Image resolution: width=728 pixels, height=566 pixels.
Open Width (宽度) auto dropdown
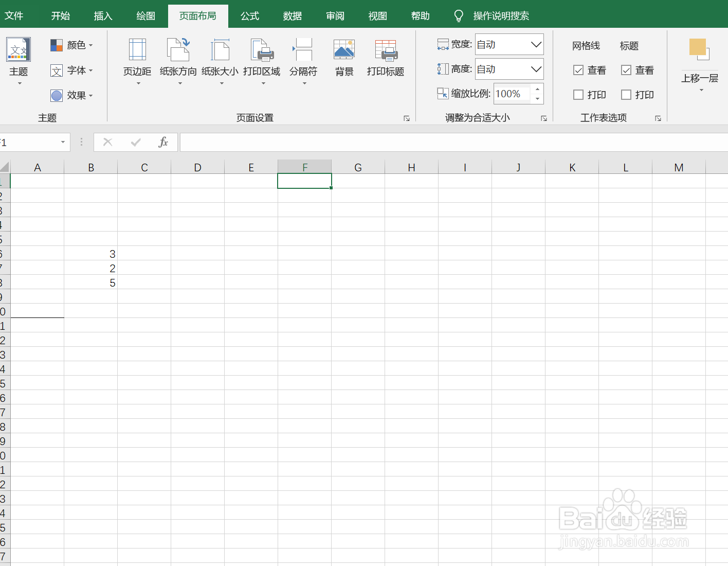(x=536, y=44)
